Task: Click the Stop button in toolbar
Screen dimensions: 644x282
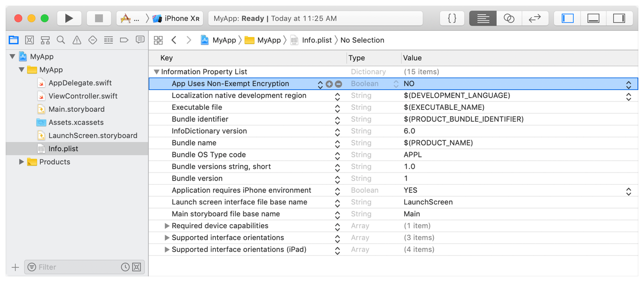Action: [x=98, y=18]
